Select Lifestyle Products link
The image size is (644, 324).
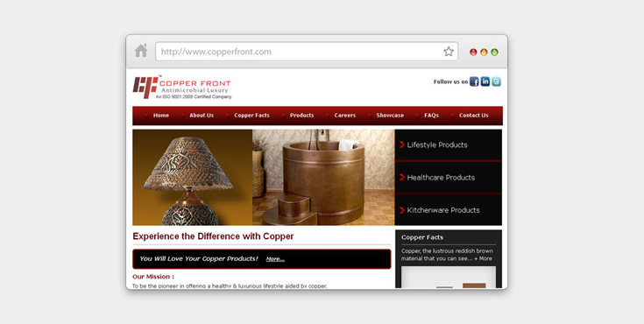tap(437, 145)
